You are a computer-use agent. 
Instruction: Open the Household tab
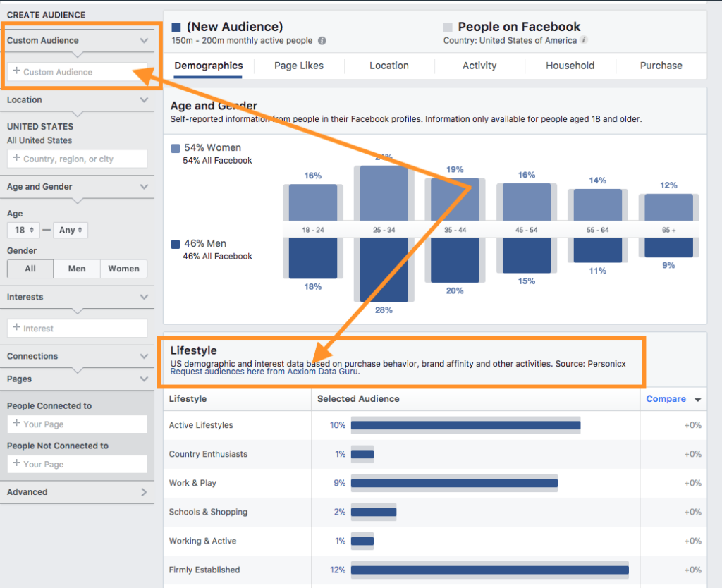click(x=570, y=65)
